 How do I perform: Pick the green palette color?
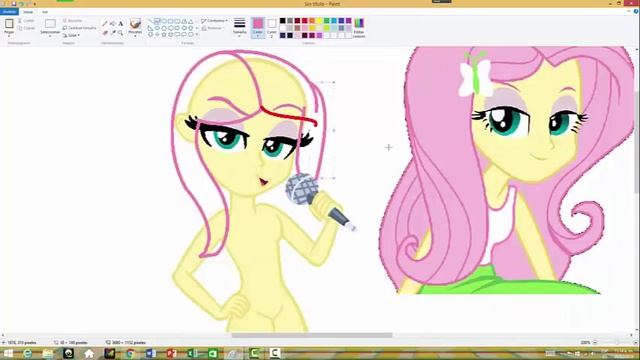click(327, 20)
